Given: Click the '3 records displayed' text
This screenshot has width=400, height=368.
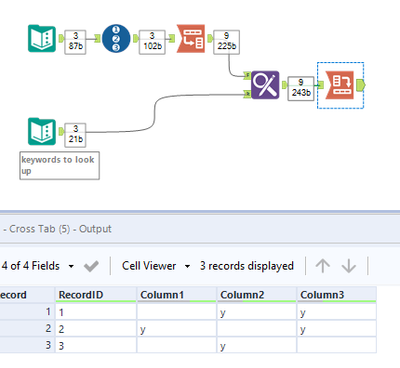Looking at the screenshot, I should [247, 266].
